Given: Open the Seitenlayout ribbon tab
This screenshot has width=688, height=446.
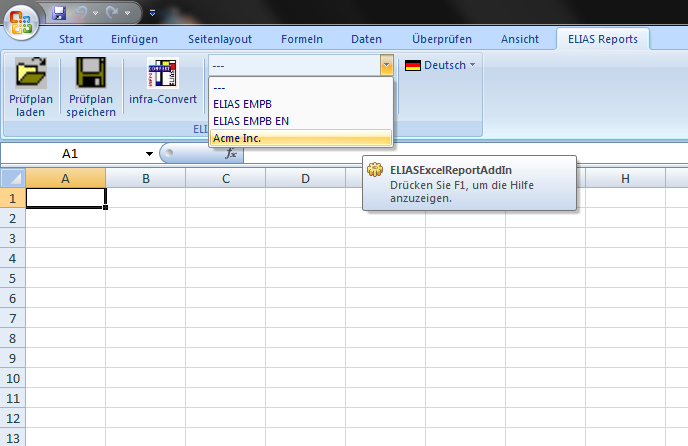Looking at the screenshot, I should pyautogui.click(x=220, y=39).
